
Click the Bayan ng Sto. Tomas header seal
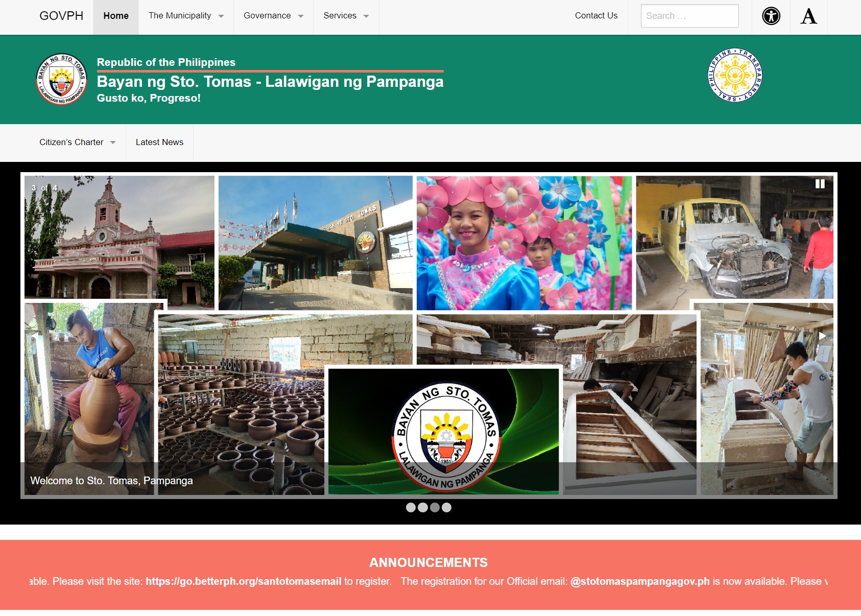pos(61,79)
